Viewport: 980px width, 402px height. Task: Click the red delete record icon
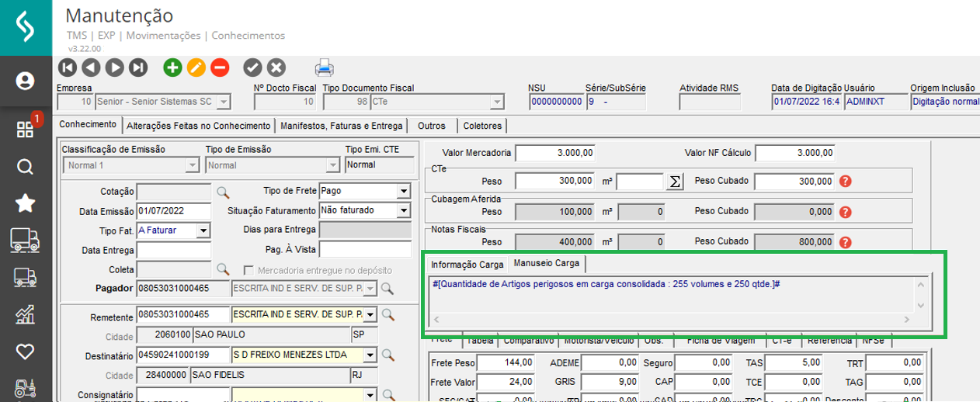click(x=220, y=68)
